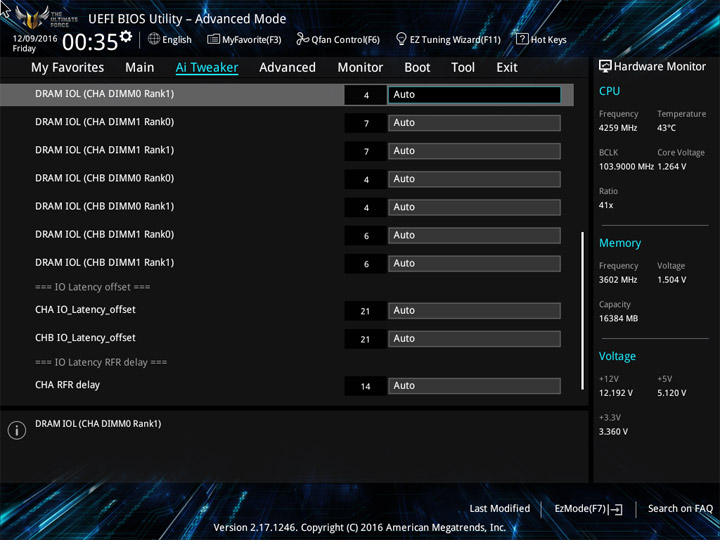720x540 pixels.
Task: Open MyFavorite(F3) text
Action: point(252,39)
